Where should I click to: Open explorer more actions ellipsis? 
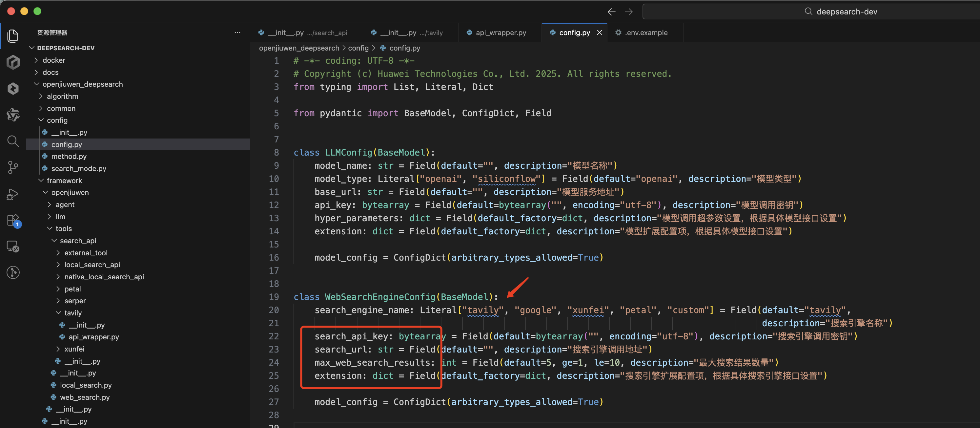(x=237, y=33)
